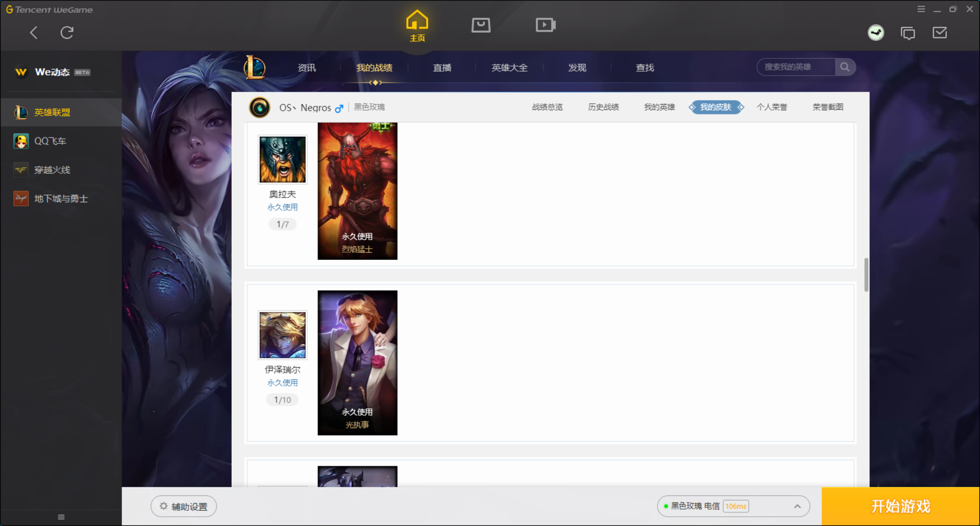Open the mail messages icon
The height and width of the screenshot is (526, 980).
click(940, 33)
